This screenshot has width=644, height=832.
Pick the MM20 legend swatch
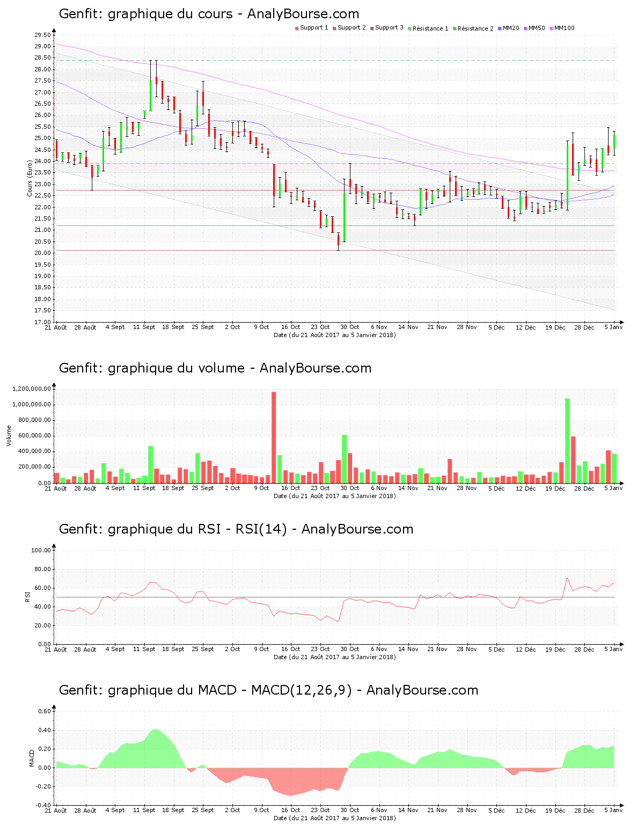(500, 28)
